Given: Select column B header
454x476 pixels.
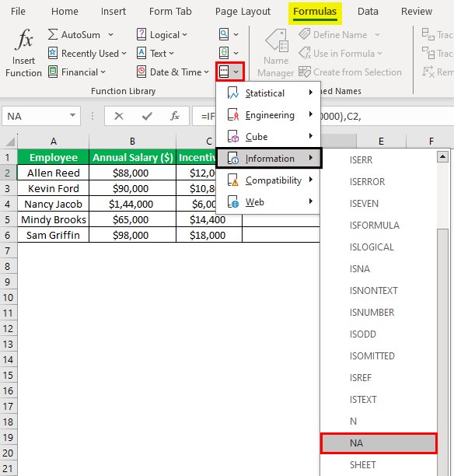Looking at the screenshot, I should [132, 142].
